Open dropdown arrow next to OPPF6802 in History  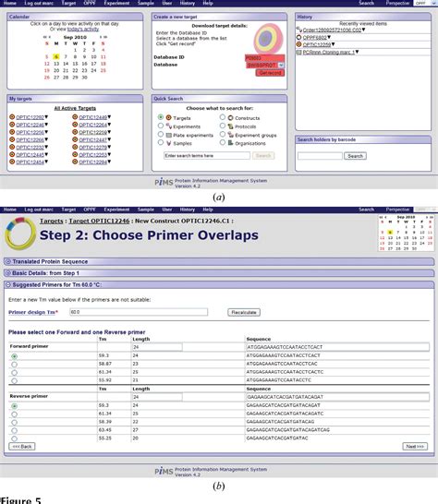[x=329, y=37]
